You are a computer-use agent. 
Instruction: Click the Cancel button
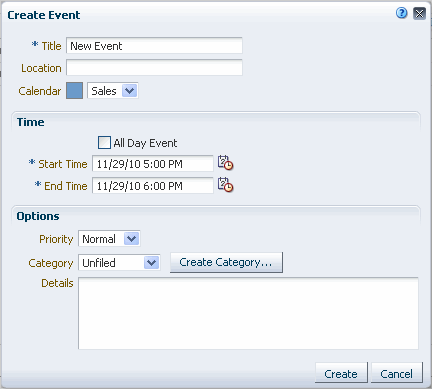(397, 373)
